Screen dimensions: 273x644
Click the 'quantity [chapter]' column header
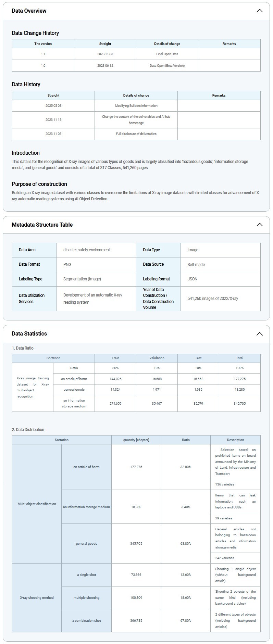coord(136,440)
